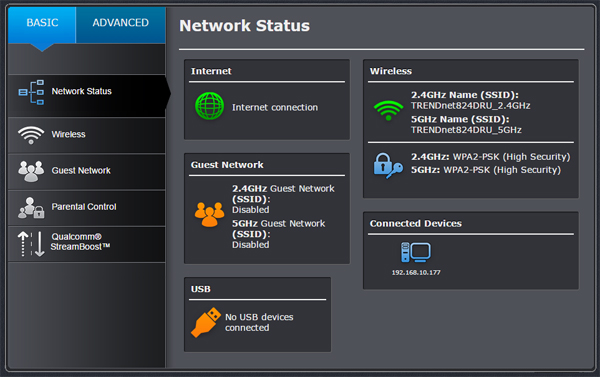600x377 pixels.
Task: Click the 2.4GHz WPA2-PSK security line
Action: pyautogui.click(x=491, y=157)
